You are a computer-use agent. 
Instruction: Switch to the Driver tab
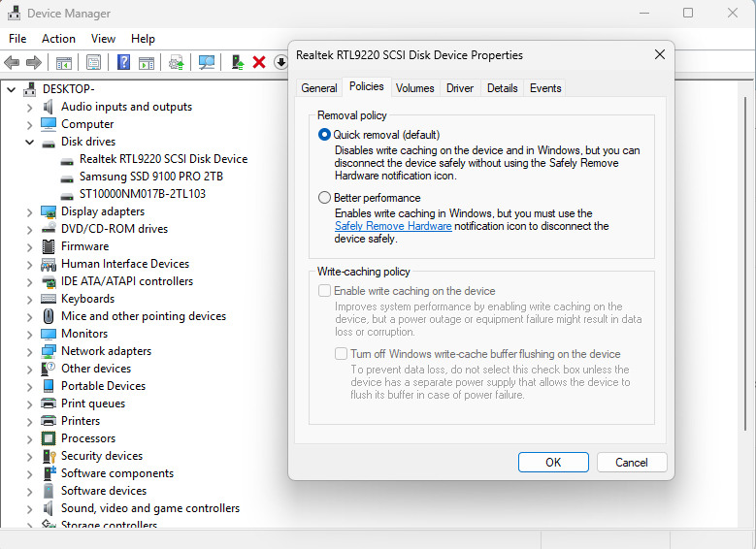point(459,88)
